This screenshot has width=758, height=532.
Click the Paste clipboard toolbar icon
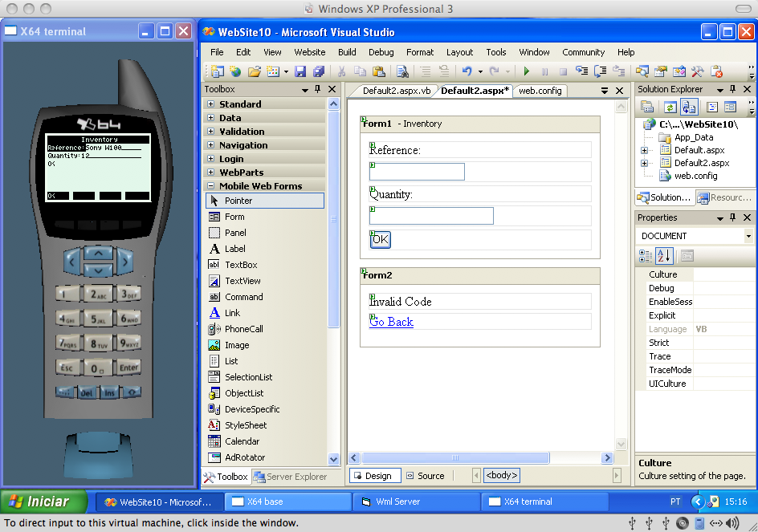378,71
